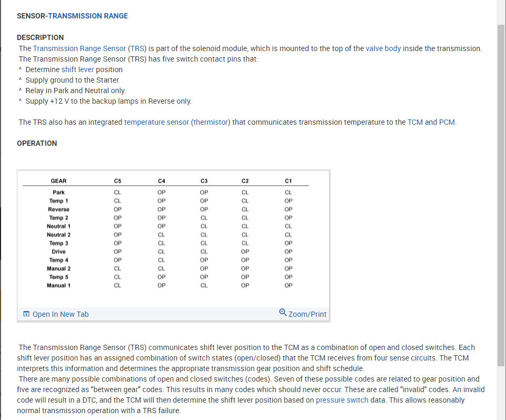Open the temperature sensor link
The width and height of the screenshot is (506, 420).
[x=156, y=122]
